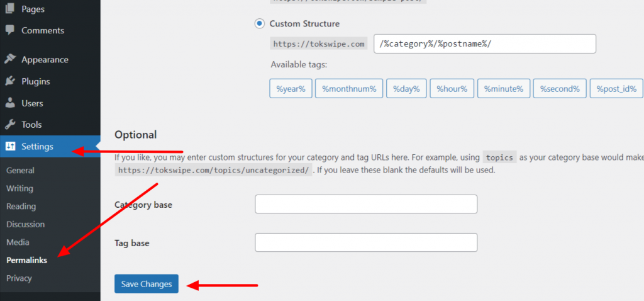The image size is (644, 301).
Task: Click the Tools wrench icon
Action: [10, 125]
